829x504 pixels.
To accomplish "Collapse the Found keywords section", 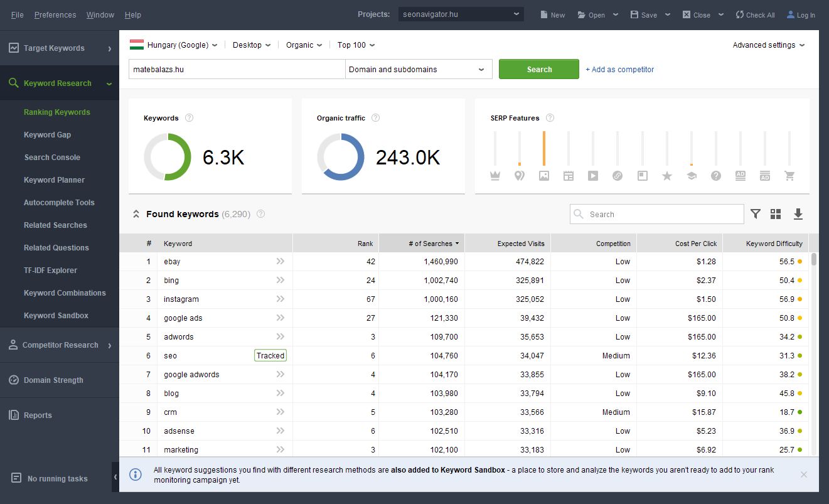I will click(136, 214).
